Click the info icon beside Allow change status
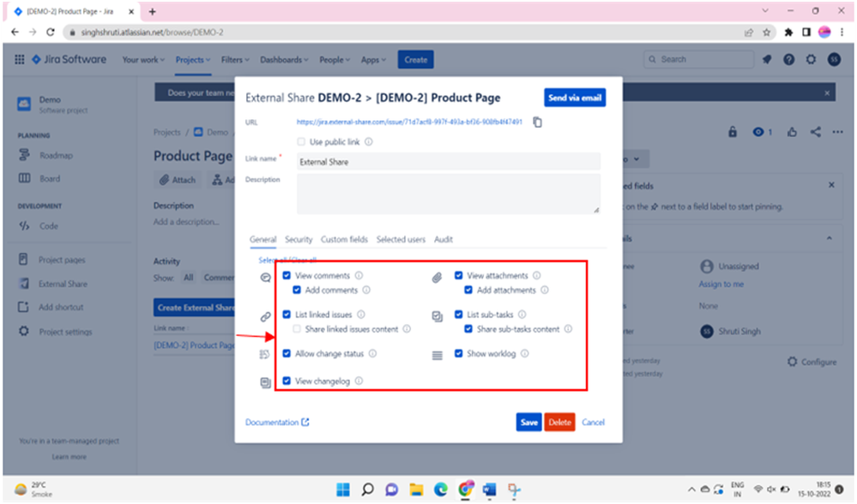The height and width of the screenshot is (504, 857). (x=373, y=354)
